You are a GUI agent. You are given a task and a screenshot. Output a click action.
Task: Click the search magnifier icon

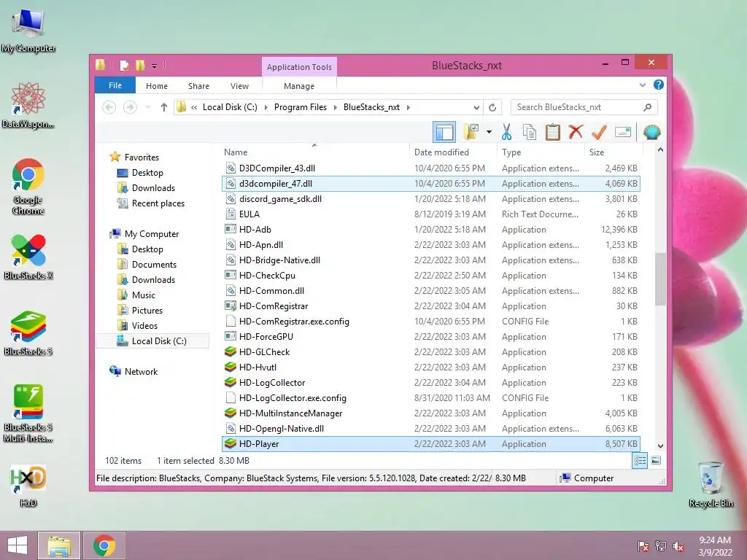[x=648, y=107]
